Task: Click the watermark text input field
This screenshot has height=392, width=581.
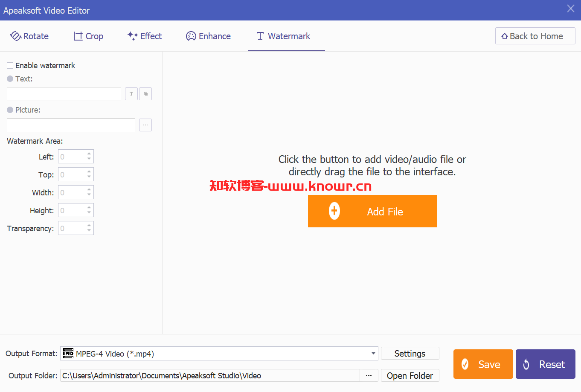Action: point(64,94)
